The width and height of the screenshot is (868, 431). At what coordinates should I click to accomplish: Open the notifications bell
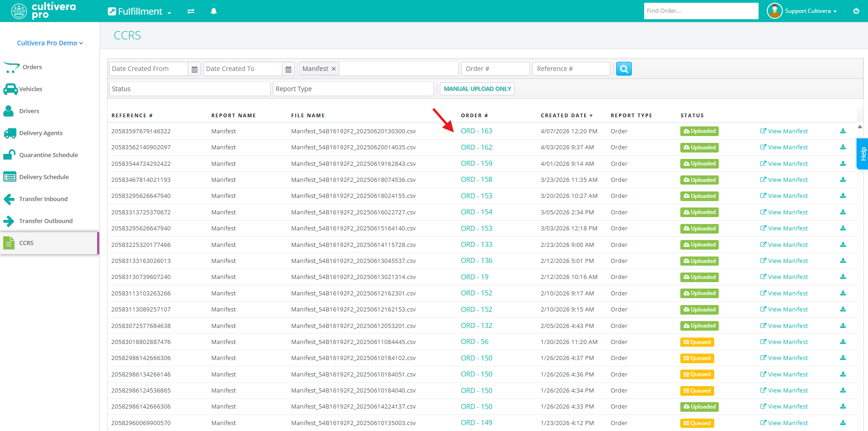pos(213,11)
